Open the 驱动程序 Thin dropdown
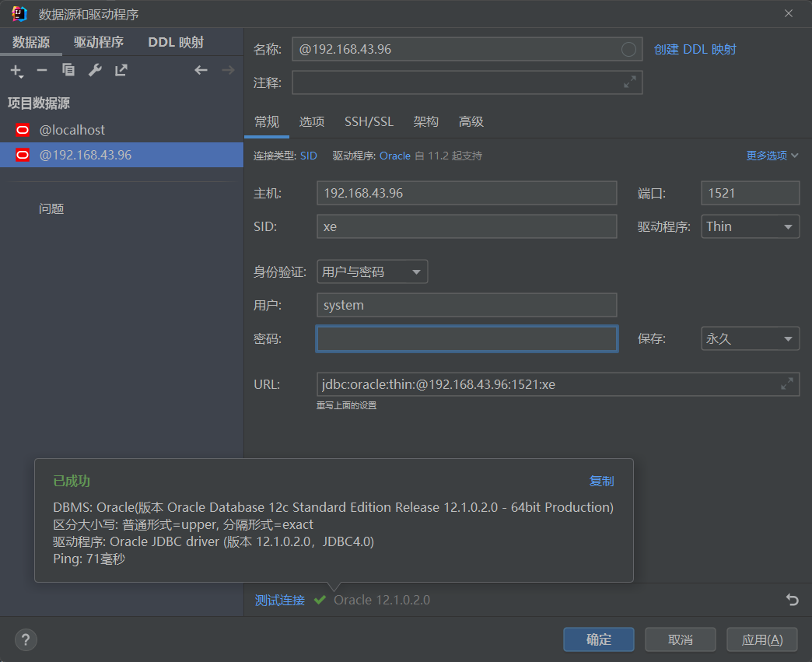Image resolution: width=812 pixels, height=662 pixels. (x=750, y=226)
